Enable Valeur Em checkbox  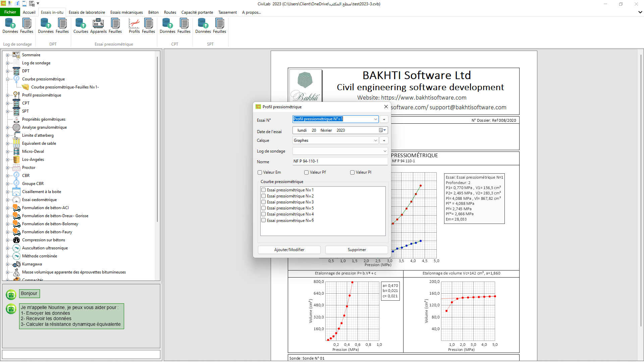(260, 173)
